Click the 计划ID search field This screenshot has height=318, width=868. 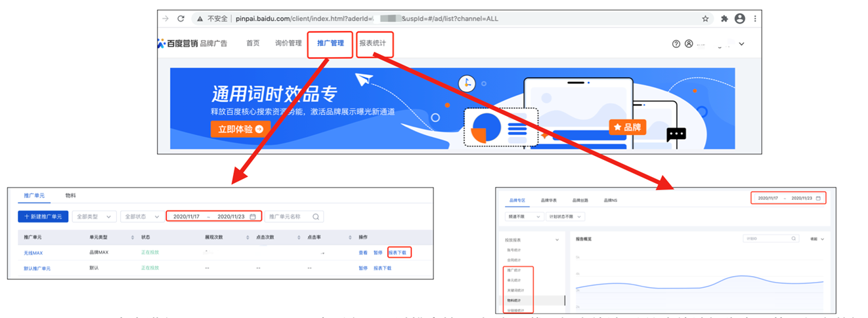tap(771, 239)
